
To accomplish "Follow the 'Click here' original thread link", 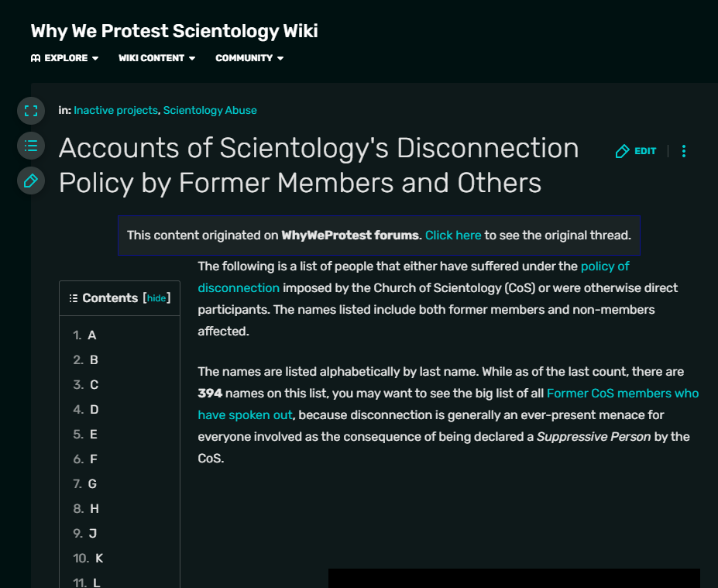I will pos(453,235).
